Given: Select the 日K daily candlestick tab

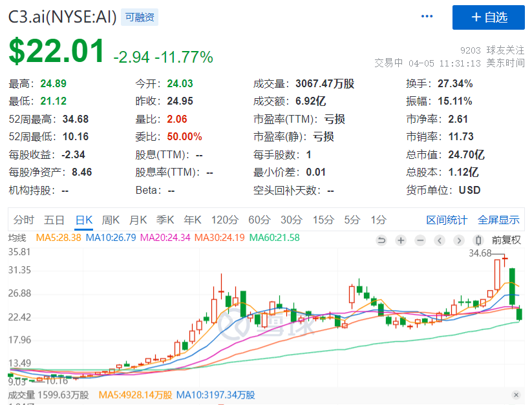Looking at the screenshot, I should pos(84,220).
